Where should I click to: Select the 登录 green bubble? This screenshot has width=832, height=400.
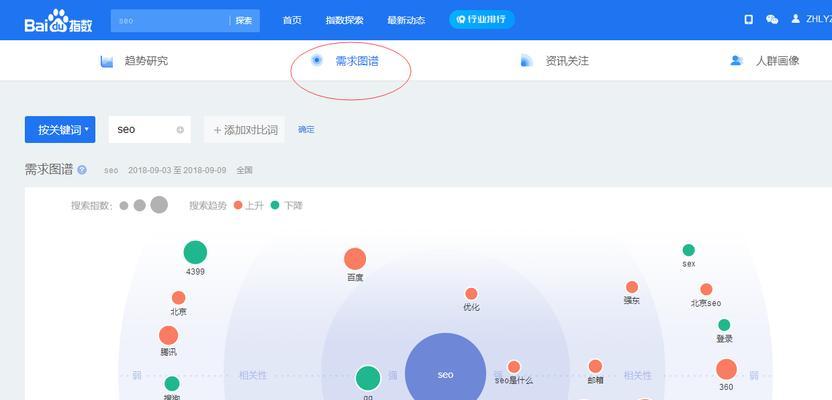point(724,325)
